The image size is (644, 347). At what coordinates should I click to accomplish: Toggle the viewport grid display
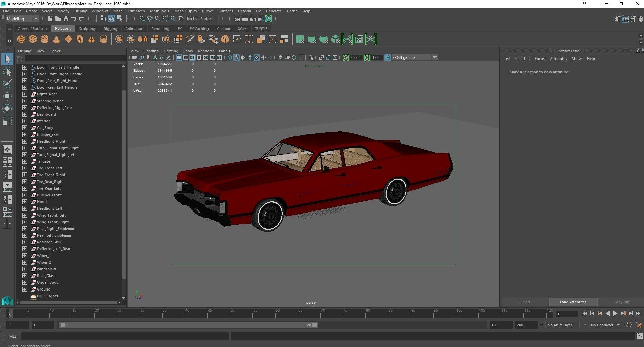(179, 57)
